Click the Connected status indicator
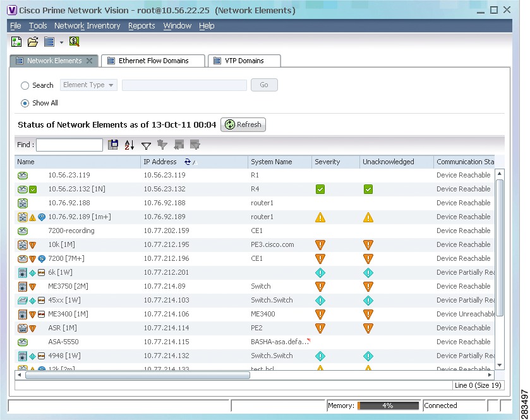 [x=440, y=405]
